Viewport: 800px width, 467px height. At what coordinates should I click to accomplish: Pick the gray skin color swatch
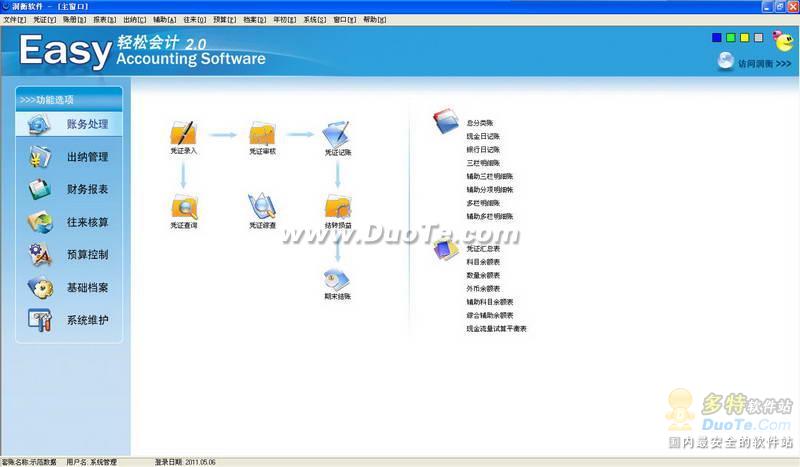(x=759, y=37)
